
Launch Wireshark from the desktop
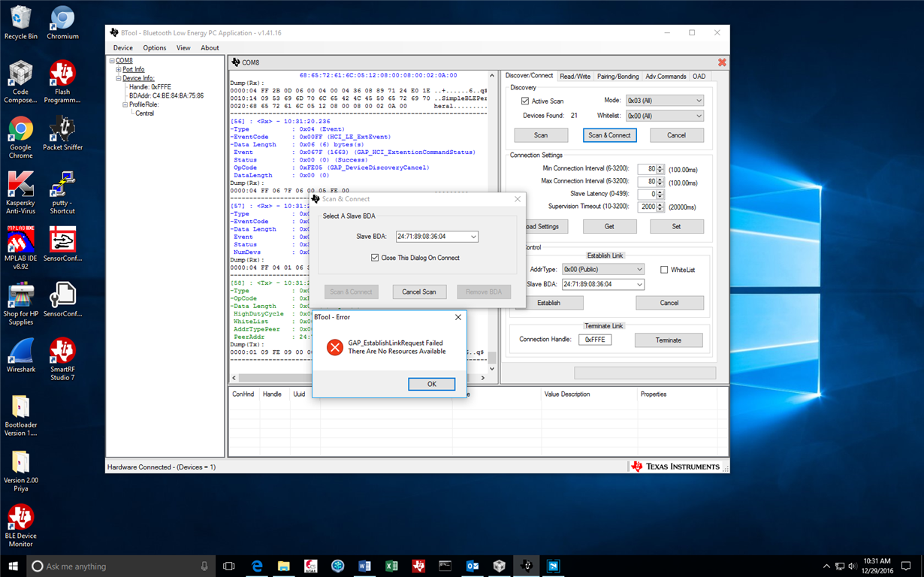[20, 352]
